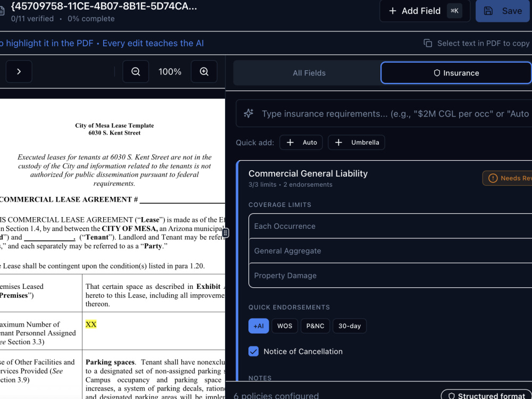
Task: Click the AI sparkle icon in requirements box
Action: point(248,113)
